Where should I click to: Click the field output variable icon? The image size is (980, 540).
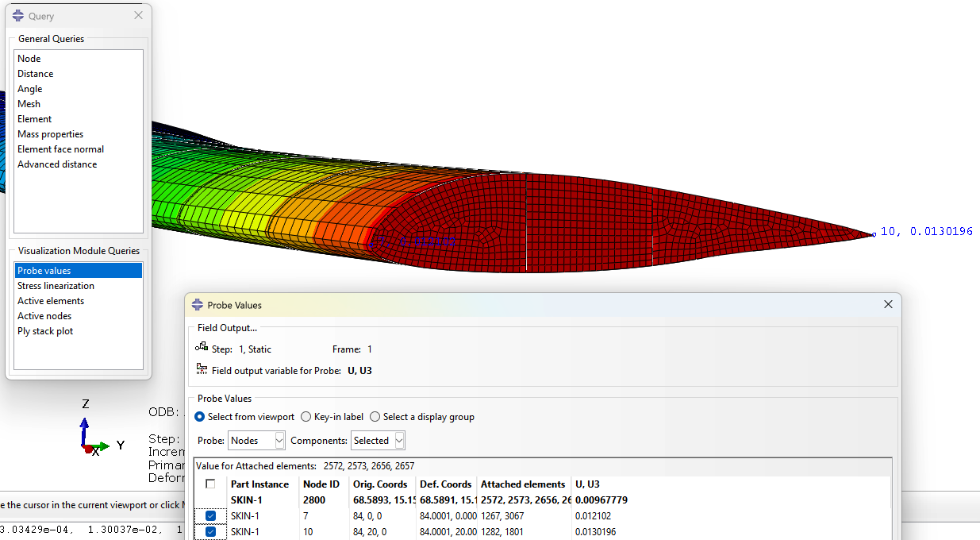(202, 369)
